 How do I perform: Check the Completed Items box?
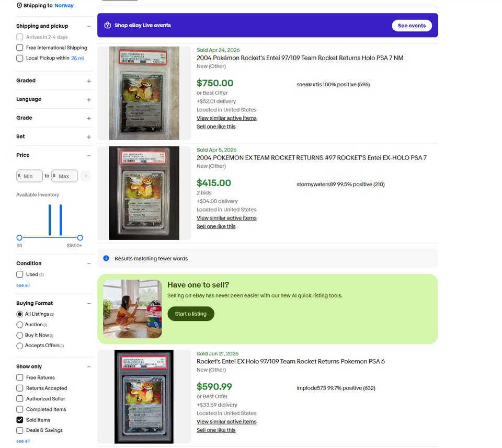pos(19,409)
